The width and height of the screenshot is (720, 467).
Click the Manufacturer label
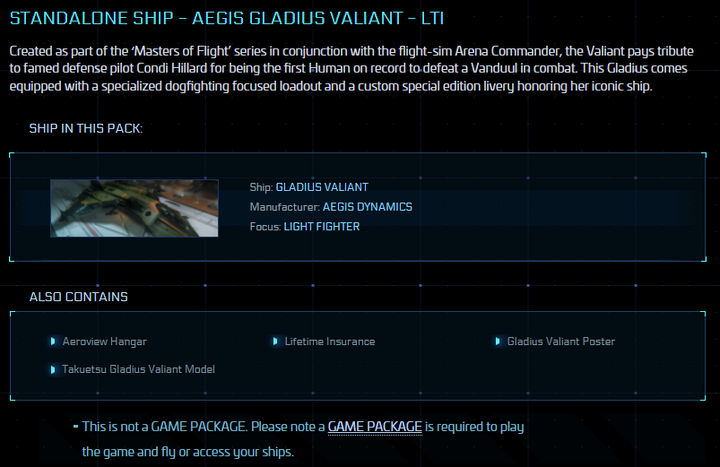[x=284, y=207]
